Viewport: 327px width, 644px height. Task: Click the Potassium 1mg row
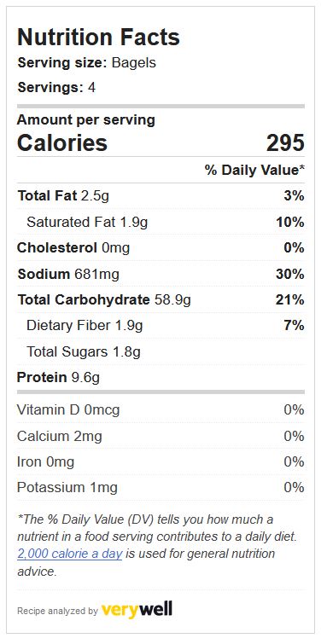coord(161,488)
